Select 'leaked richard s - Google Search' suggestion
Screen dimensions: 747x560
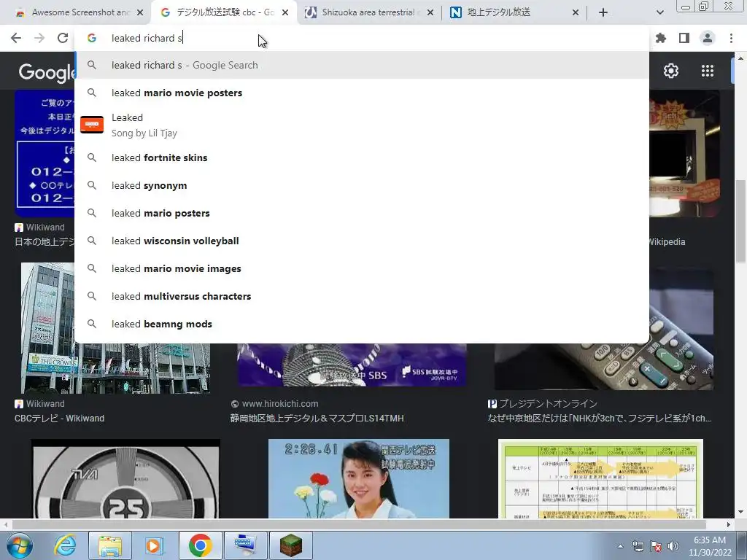[362, 65]
